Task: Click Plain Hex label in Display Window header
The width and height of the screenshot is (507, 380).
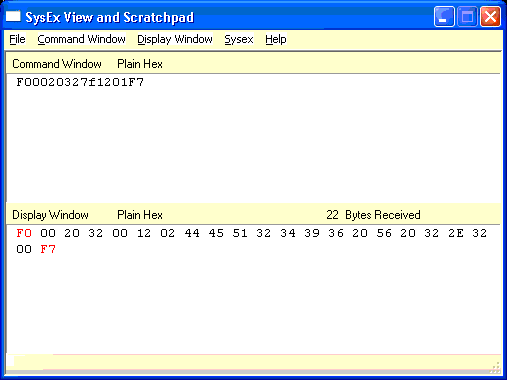Action: pos(140,215)
